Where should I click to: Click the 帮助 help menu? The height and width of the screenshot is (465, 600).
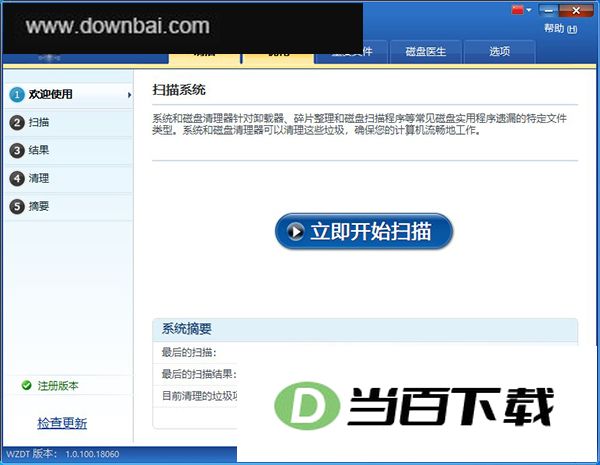(561, 29)
